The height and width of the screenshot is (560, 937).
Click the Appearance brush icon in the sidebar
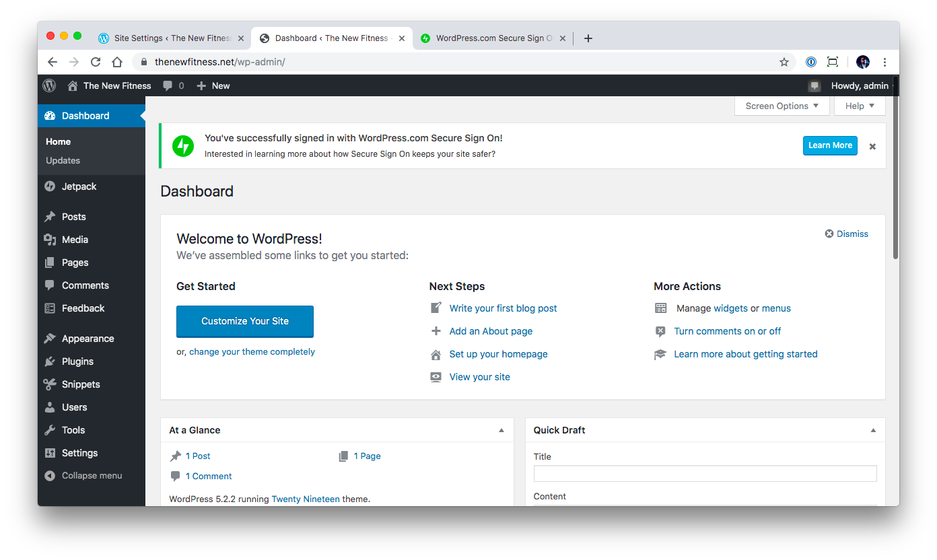tap(50, 339)
